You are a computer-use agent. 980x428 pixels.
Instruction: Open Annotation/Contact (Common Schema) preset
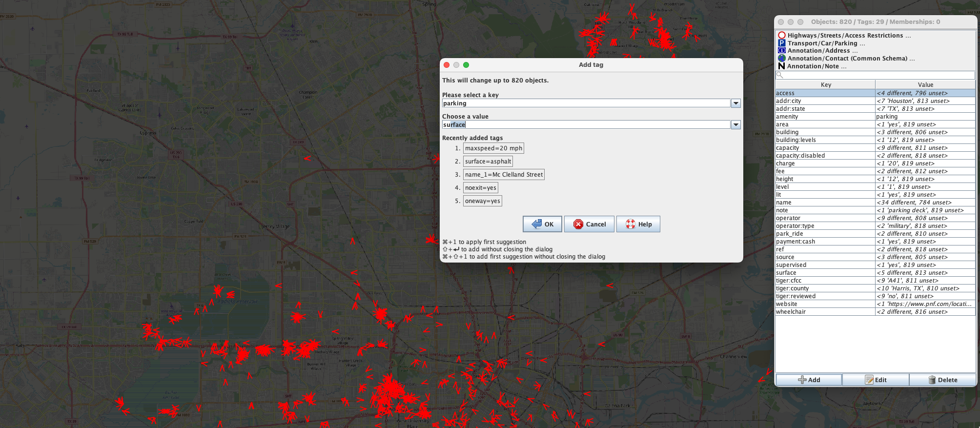tap(851, 59)
